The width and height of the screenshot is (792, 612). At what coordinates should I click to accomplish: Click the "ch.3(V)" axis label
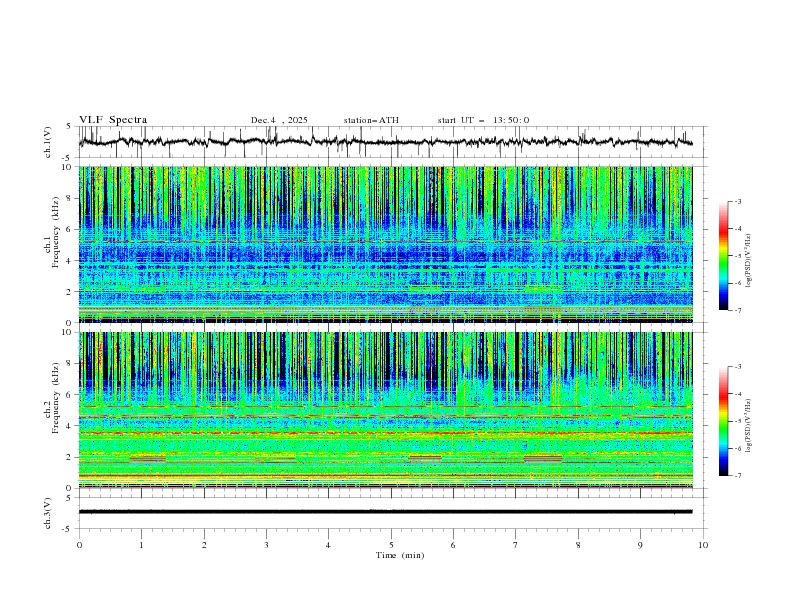48,513
